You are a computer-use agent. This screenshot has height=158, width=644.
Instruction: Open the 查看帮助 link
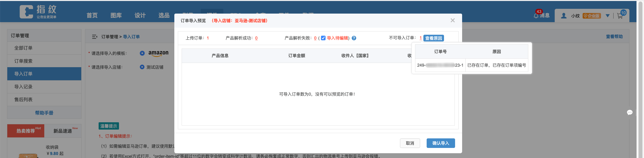coord(614,37)
